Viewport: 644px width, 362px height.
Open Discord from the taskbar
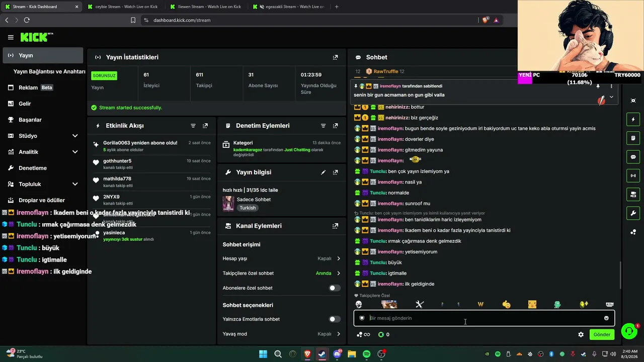[337, 354]
